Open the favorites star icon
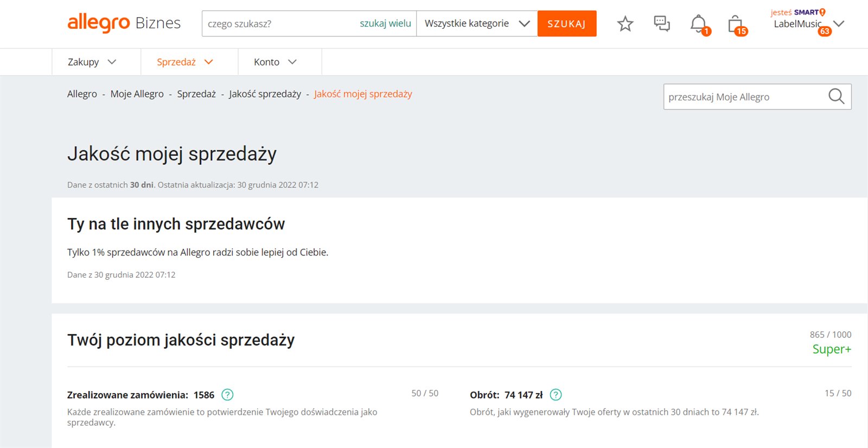This screenshot has height=448, width=868. click(x=625, y=24)
